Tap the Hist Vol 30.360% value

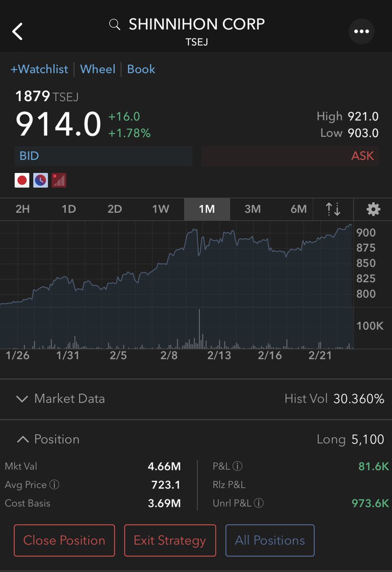click(x=359, y=399)
